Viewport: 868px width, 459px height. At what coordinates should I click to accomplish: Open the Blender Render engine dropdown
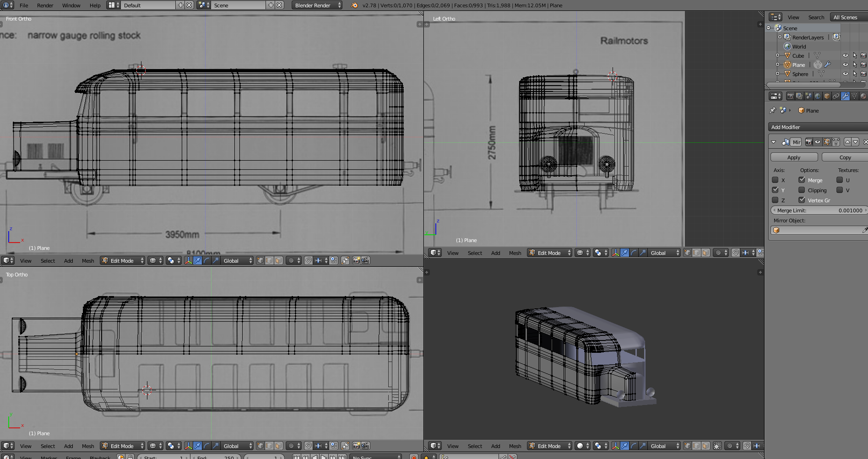(x=317, y=5)
